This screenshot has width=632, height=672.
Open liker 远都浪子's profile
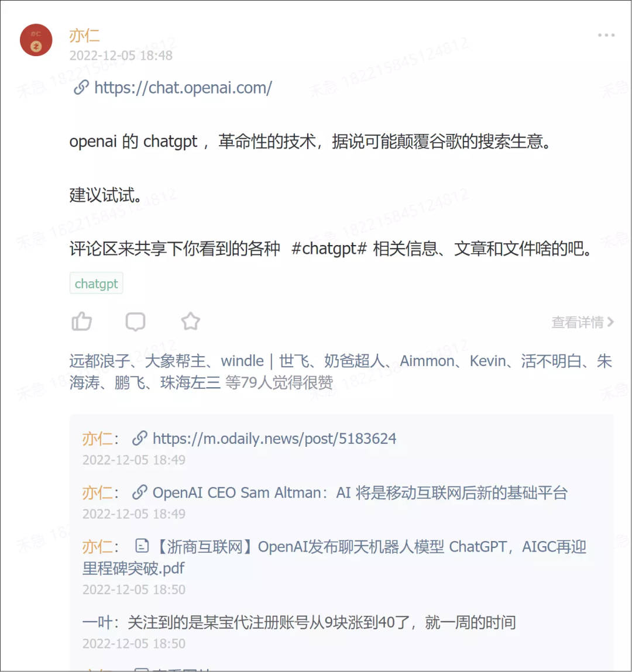pyautogui.click(x=99, y=361)
